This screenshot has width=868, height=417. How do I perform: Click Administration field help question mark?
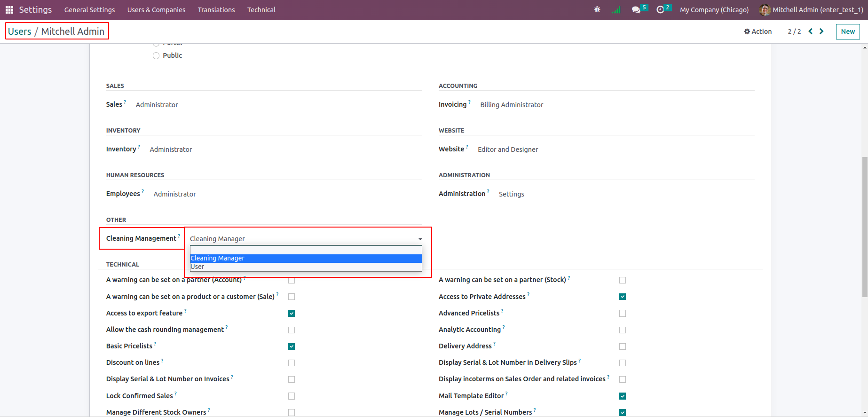click(488, 191)
